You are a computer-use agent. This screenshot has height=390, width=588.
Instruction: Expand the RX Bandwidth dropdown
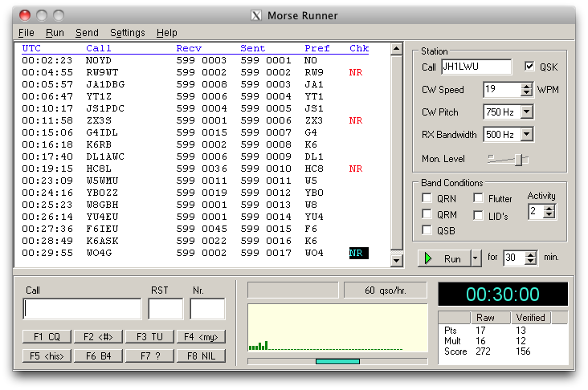(526, 134)
